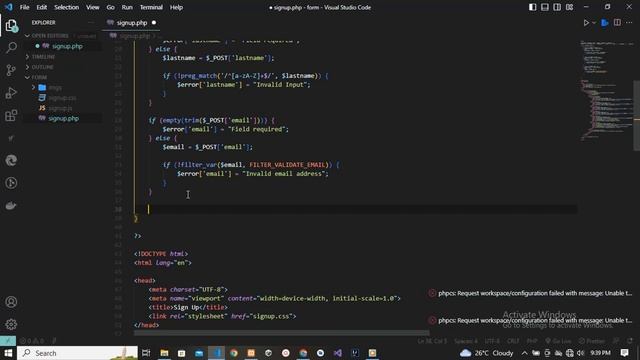Split the editor to the right
The height and width of the screenshot is (360, 640).
tap(617, 23)
